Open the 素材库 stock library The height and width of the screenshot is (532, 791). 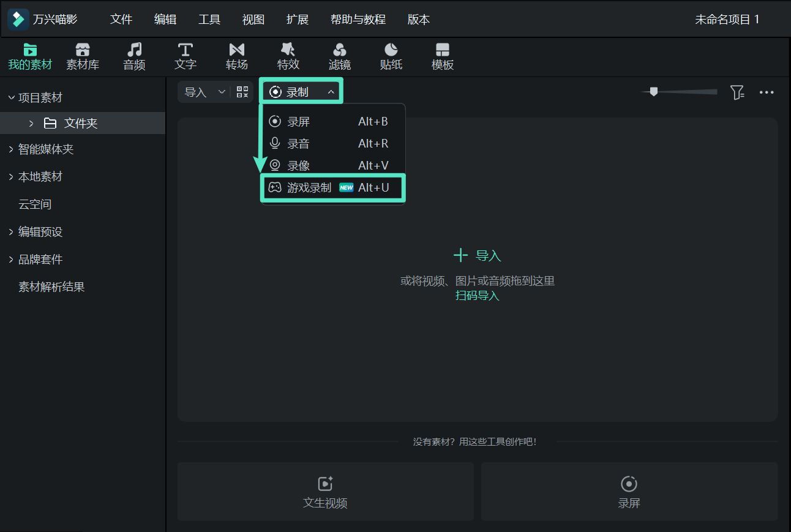pyautogui.click(x=83, y=57)
